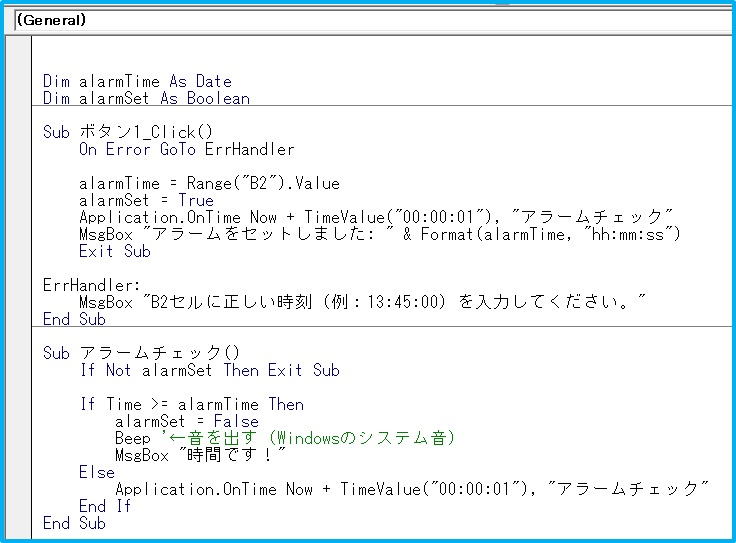
Task: Click the standalone 'Exit Sub' line
Action: (115, 251)
